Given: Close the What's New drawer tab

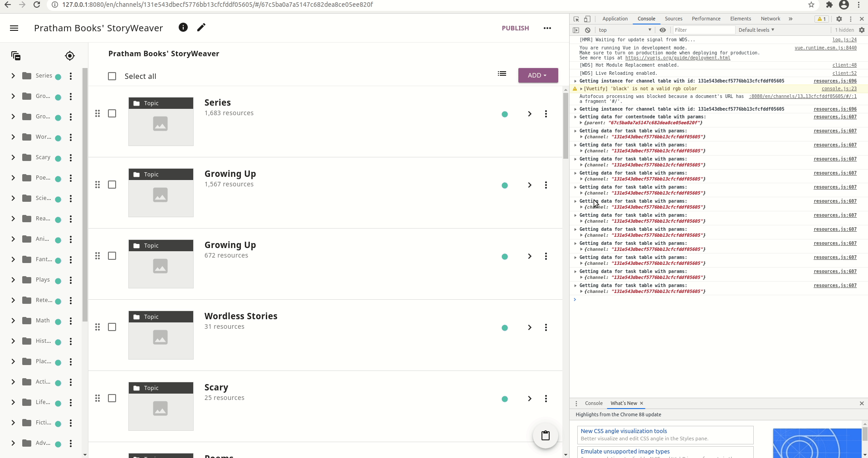Looking at the screenshot, I should click(x=641, y=403).
